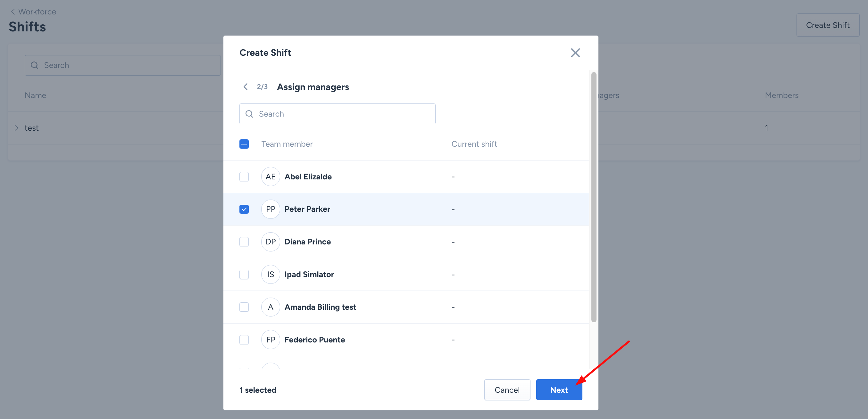Screen dimensions: 868x419
Task: Expand the test shift row
Action: pyautogui.click(x=16, y=128)
